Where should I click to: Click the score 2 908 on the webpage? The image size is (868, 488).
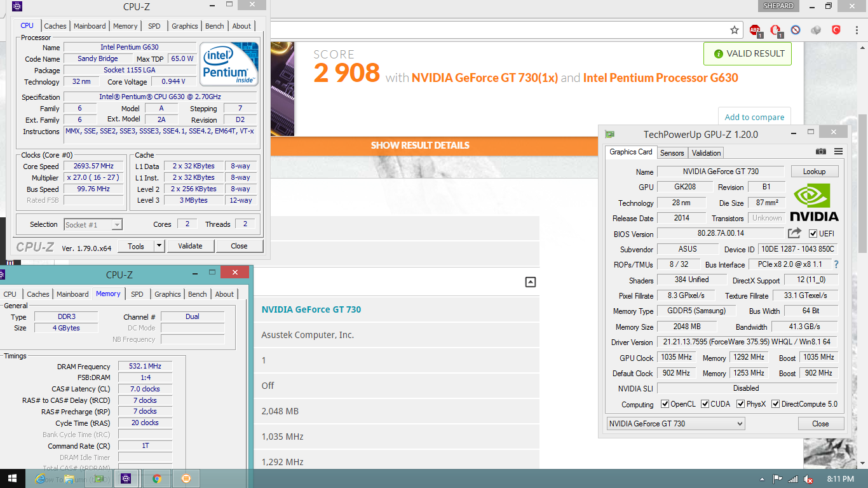coord(346,74)
